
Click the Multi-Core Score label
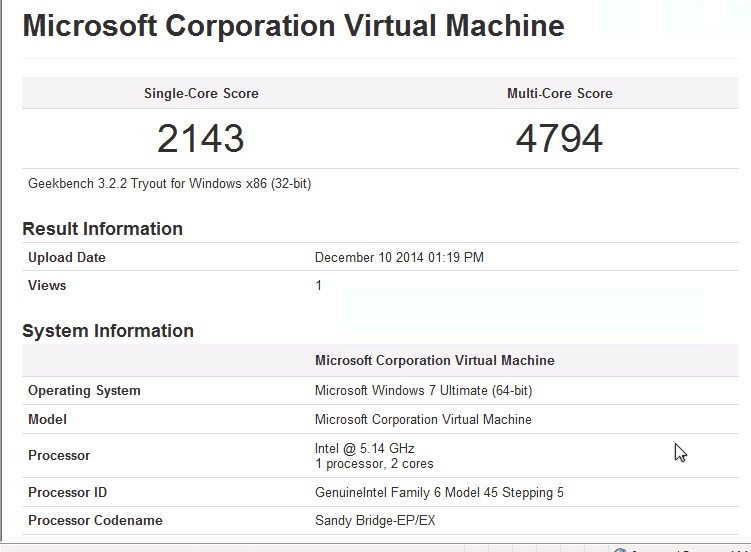pos(559,93)
